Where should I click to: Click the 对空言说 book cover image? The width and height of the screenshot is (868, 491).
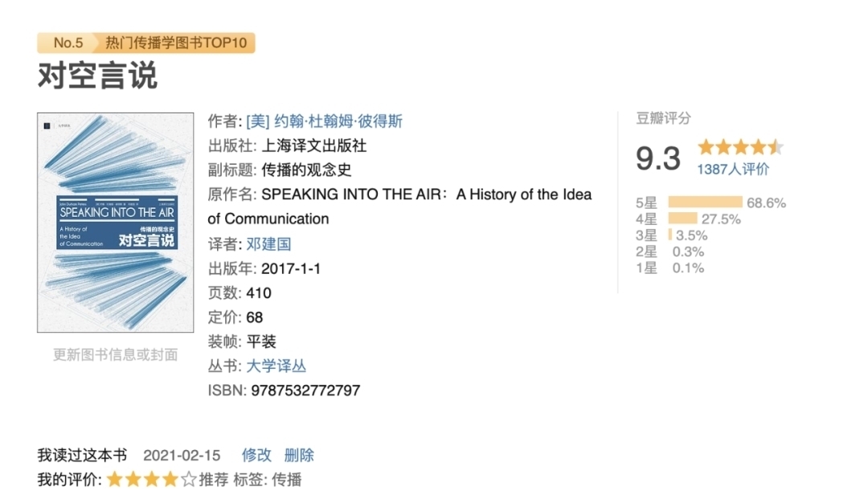115,223
